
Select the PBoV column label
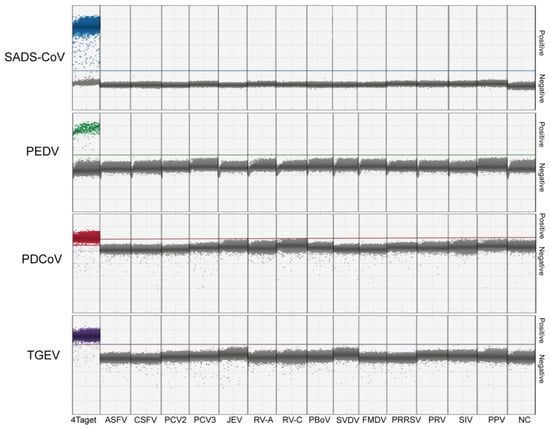320,420
